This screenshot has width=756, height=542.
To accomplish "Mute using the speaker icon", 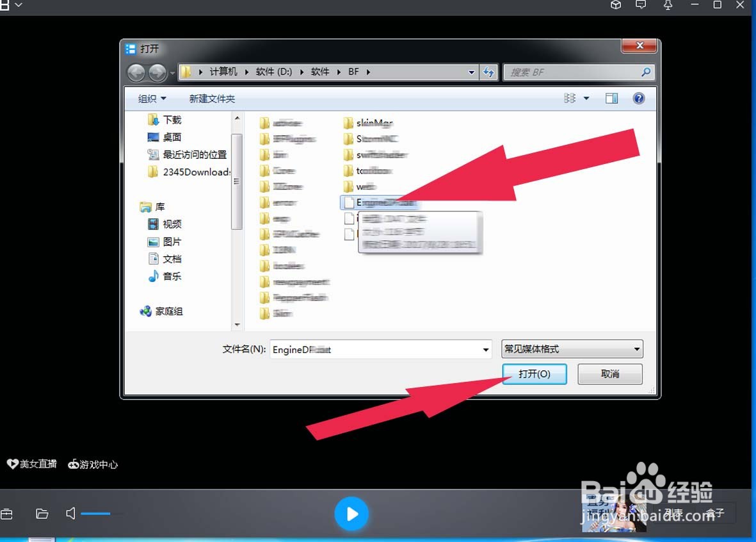I will click(x=70, y=514).
